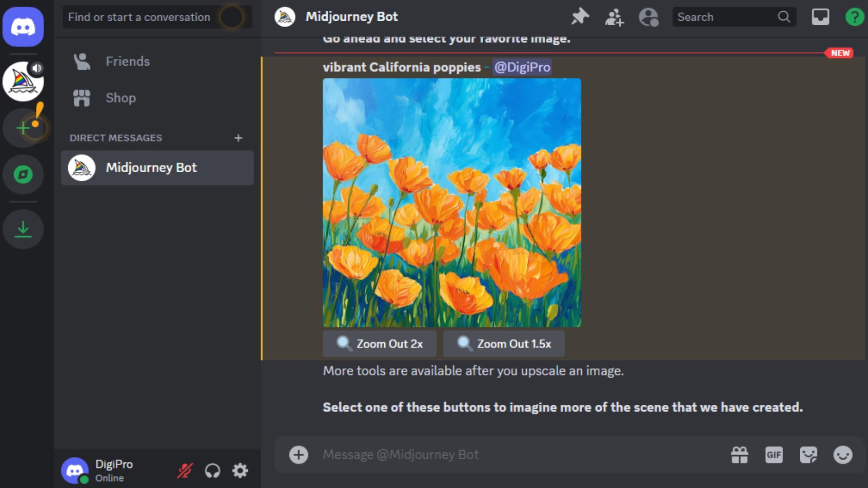Open pinned messages in chat header

point(580,17)
